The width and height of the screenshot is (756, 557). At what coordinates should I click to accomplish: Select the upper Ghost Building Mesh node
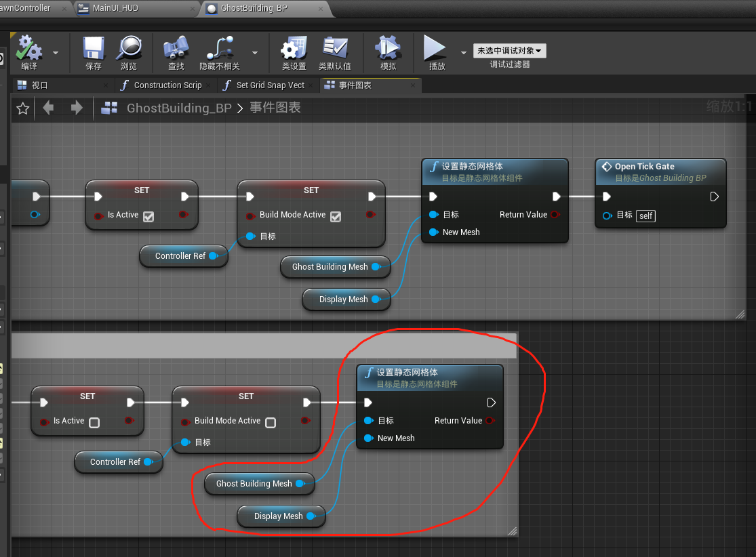point(335,267)
